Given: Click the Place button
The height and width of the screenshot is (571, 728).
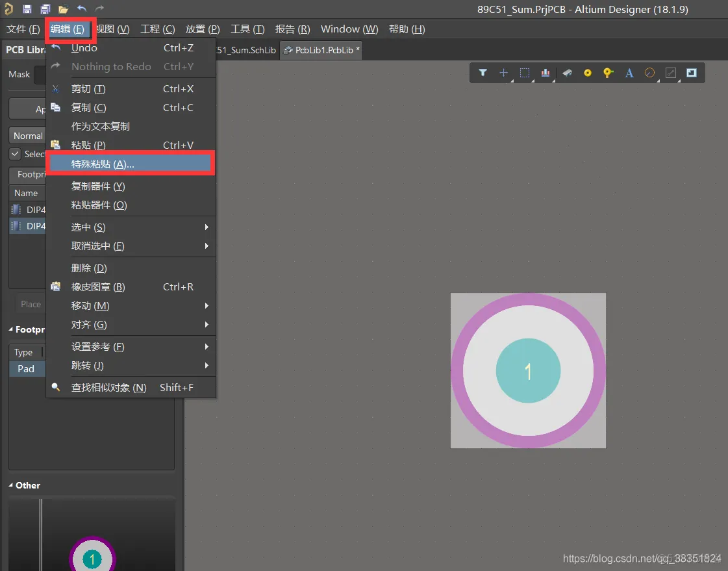Looking at the screenshot, I should (31, 304).
